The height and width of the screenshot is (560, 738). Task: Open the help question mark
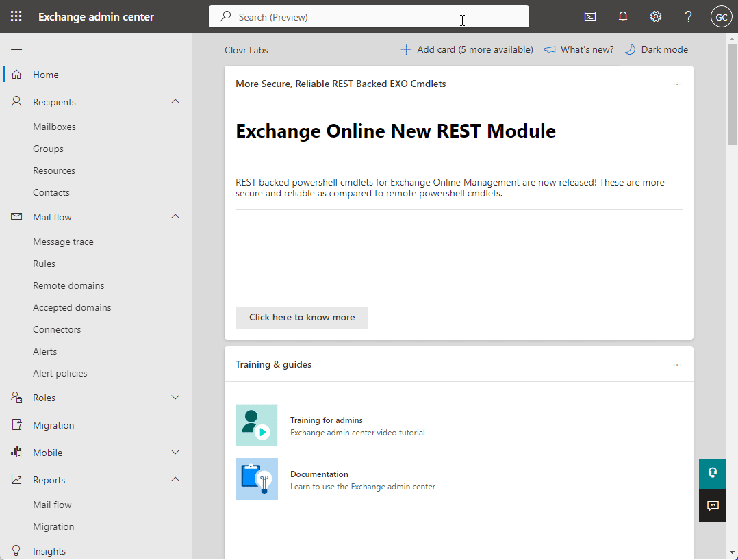tap(688, 16)
